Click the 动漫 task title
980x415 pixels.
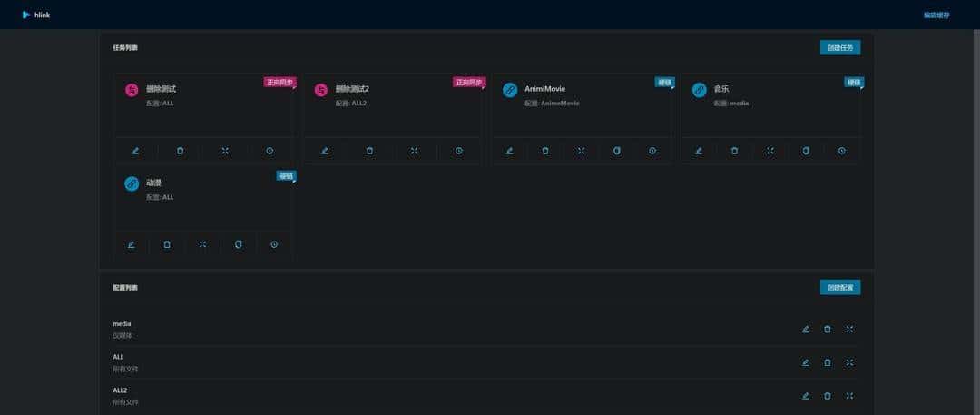point(153,183)
